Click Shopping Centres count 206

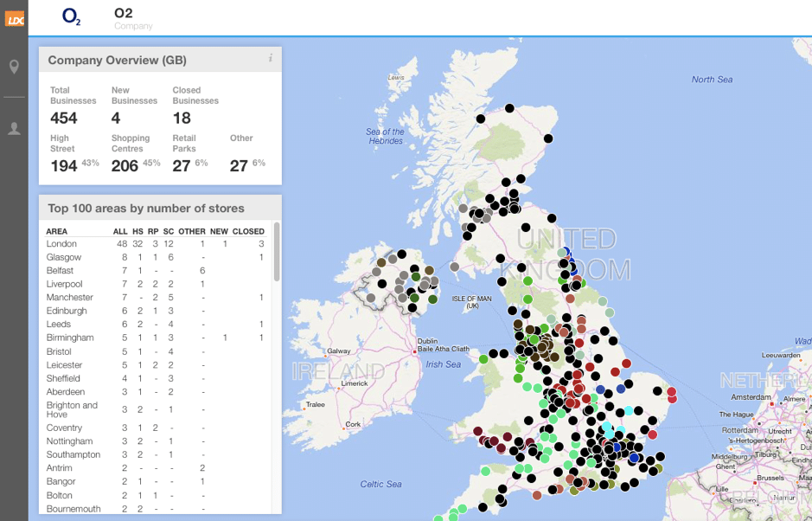pos(125,166)
